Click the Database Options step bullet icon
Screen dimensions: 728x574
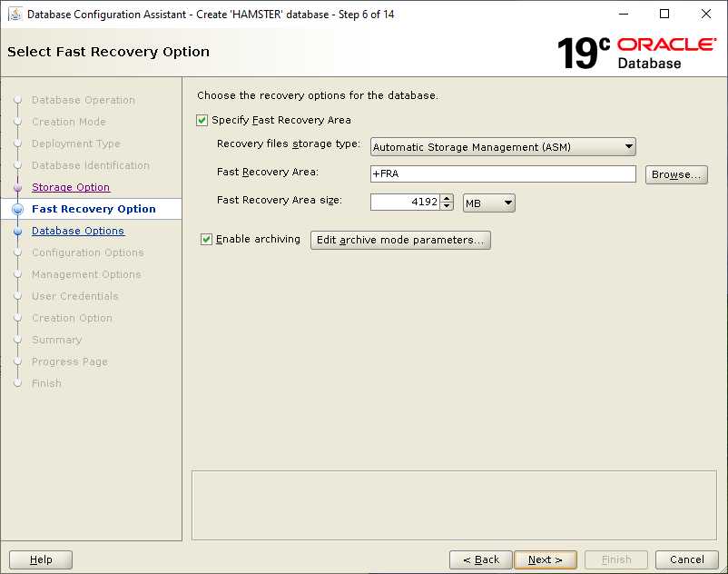click(x=17, y=232)
